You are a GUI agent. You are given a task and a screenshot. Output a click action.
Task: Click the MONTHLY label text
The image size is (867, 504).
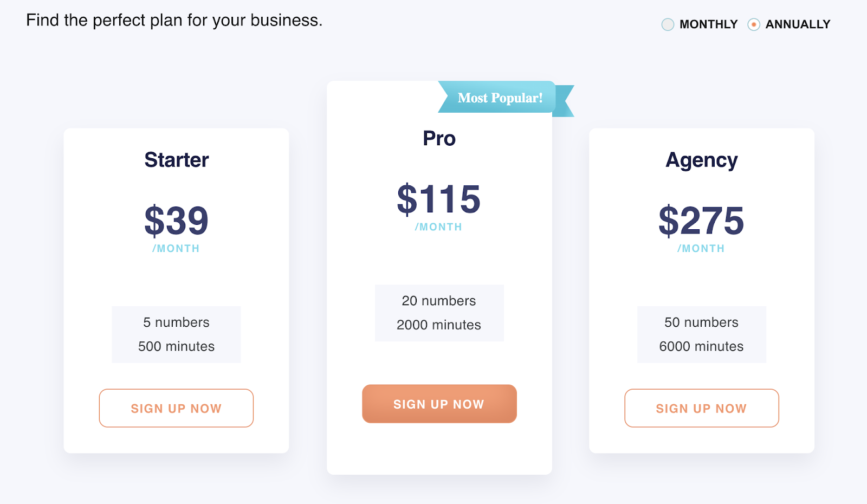(x=708, y=24)
